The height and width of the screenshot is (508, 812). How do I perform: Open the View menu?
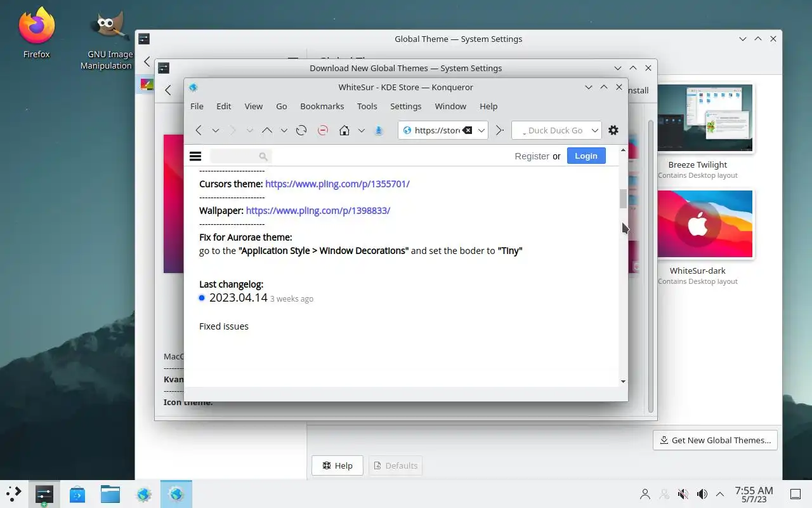point(254,106)
